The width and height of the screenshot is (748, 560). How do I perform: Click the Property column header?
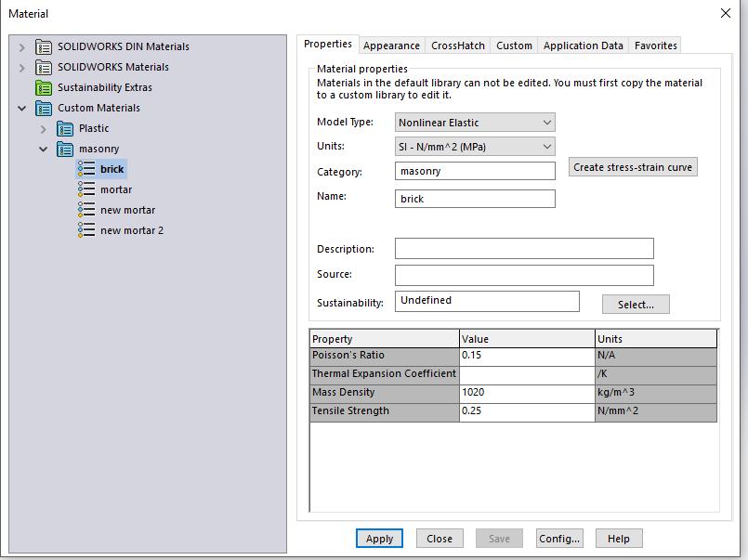(x=385, y=339)
